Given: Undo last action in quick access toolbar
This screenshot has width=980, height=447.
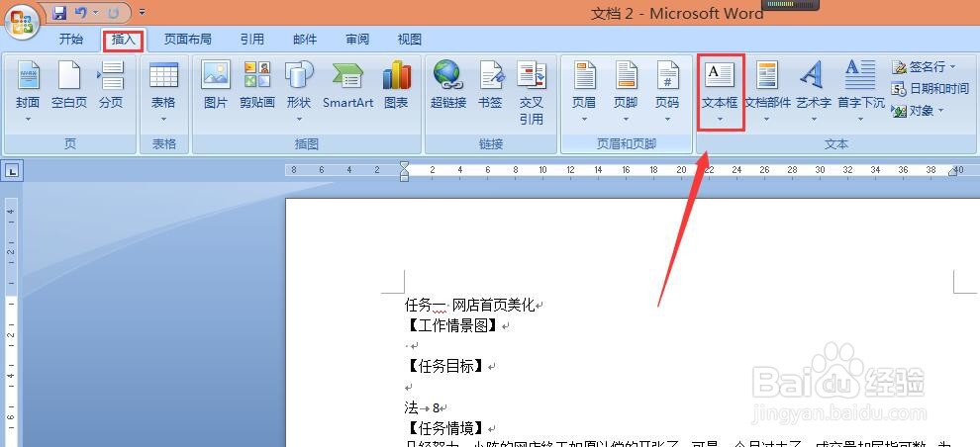Looking at the screenshot, I should (x=80, y=13).
